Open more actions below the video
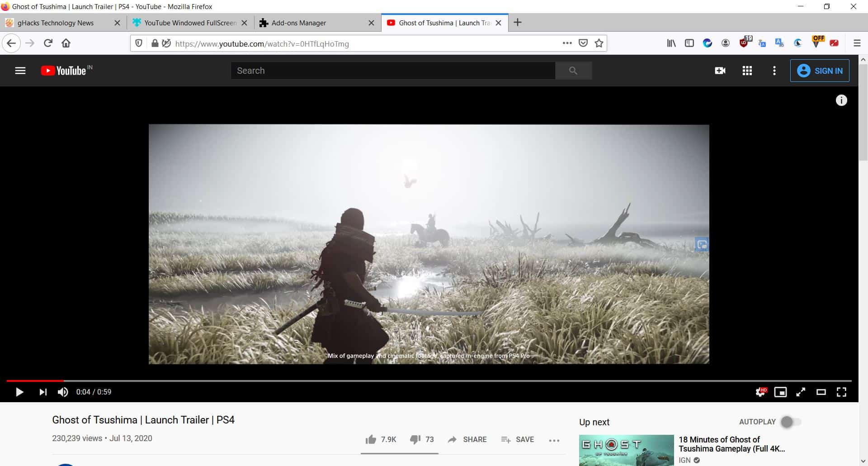The image size is (868, 466). click(x=554, y=440)
